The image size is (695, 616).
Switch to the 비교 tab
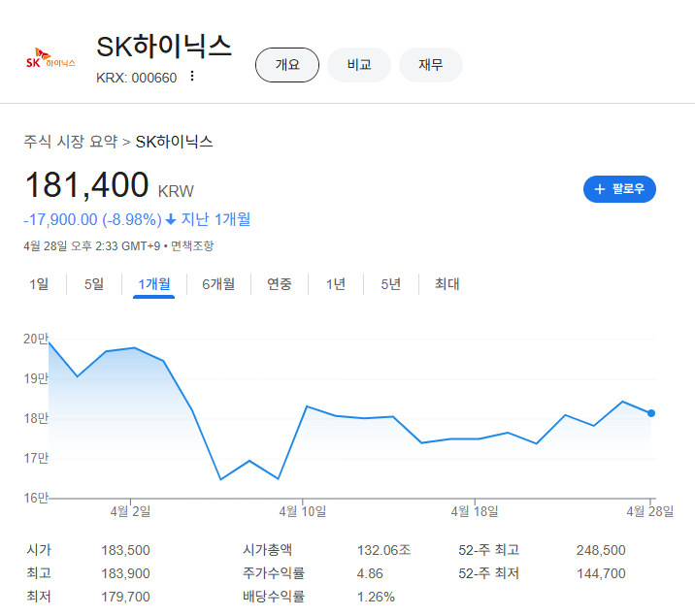[x=359, y=65]
